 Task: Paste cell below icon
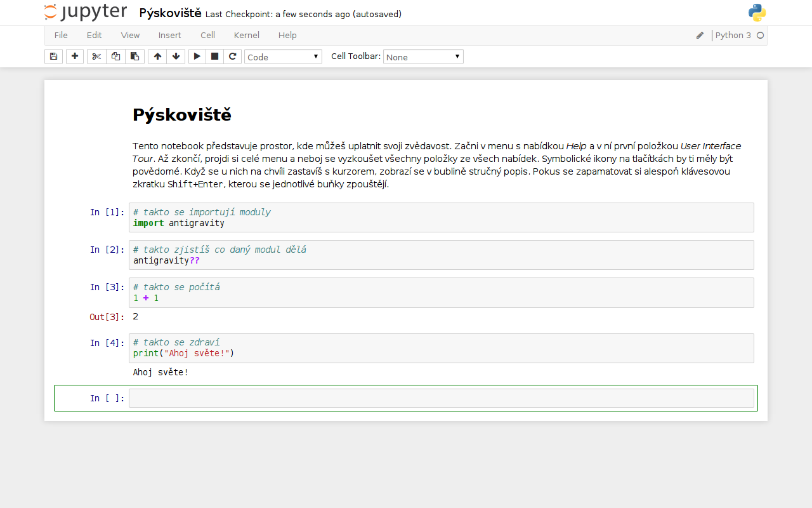[x=134, y=57]
